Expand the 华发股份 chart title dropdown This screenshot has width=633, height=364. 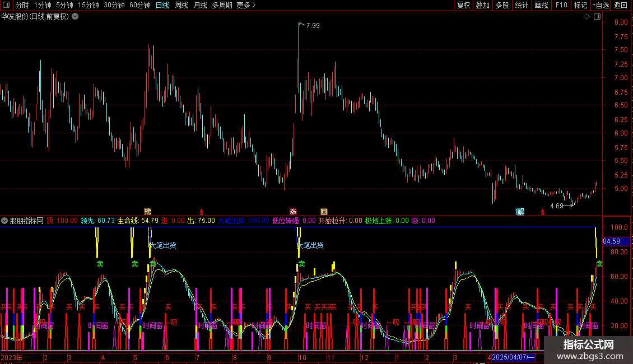point(75,17)
